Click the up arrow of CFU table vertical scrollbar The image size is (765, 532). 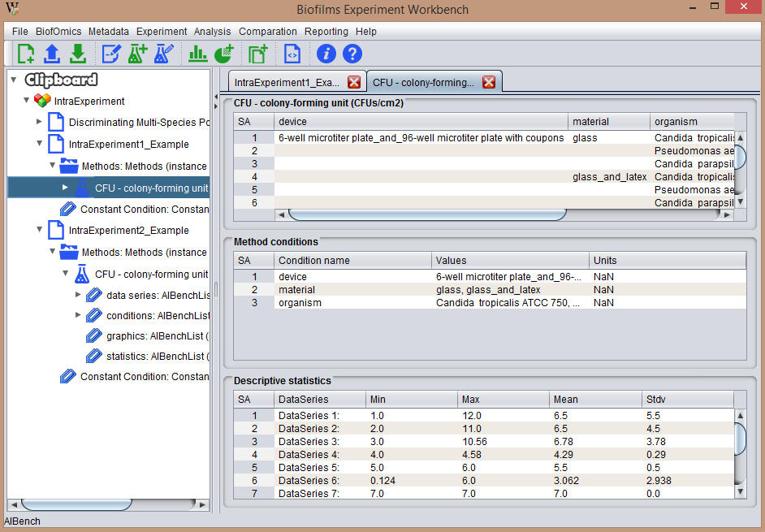(740, 137)
